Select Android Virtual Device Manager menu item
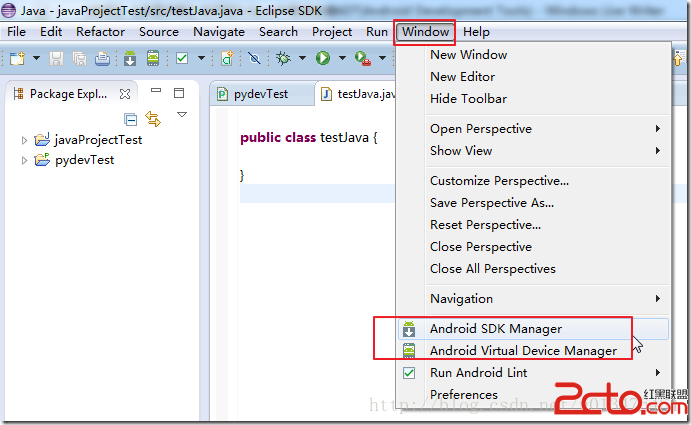The width and height of the screenshot is (691, 425). (x=533, y=351)
